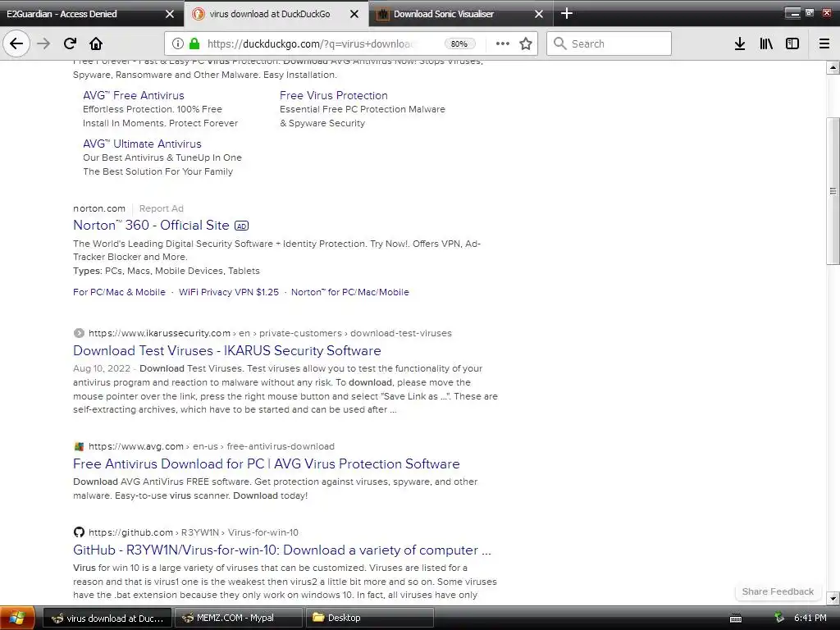Select the virus download at DuckDuckGo tab
Image resolution: width=840 pixels, height=630 pixels.
tap(269, 14)
